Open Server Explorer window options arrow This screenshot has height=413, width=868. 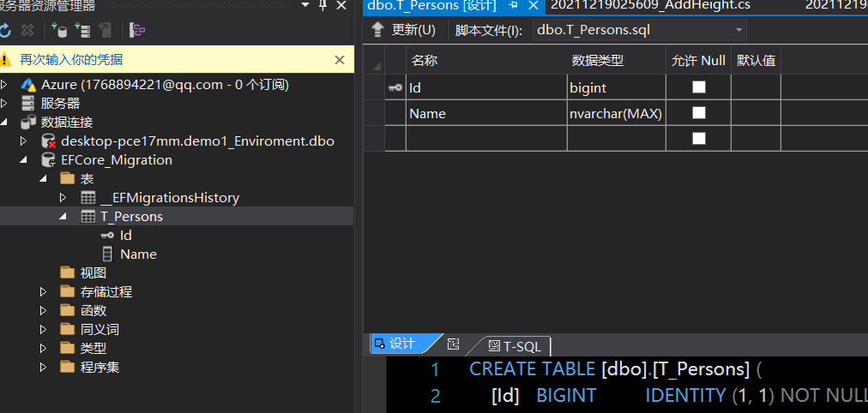(305, 5)
